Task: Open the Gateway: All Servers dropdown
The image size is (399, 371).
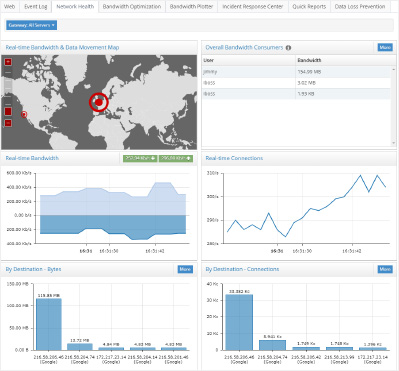Action: coord(31,25)
